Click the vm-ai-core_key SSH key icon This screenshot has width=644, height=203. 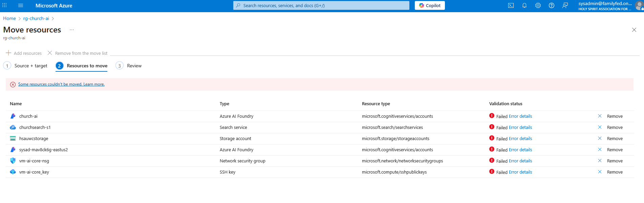pos(13,172)
